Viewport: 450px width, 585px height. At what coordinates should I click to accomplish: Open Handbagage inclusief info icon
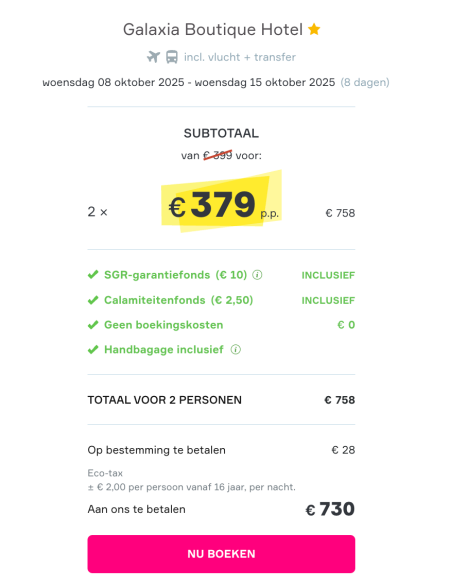(235, 350)
